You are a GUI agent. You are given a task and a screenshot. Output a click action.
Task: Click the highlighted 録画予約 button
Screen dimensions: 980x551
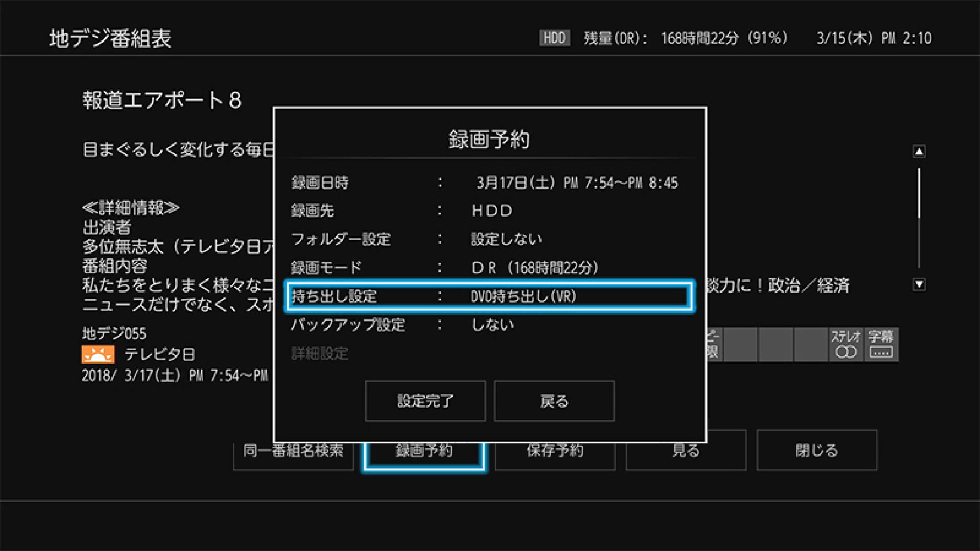tap(424, 451)
